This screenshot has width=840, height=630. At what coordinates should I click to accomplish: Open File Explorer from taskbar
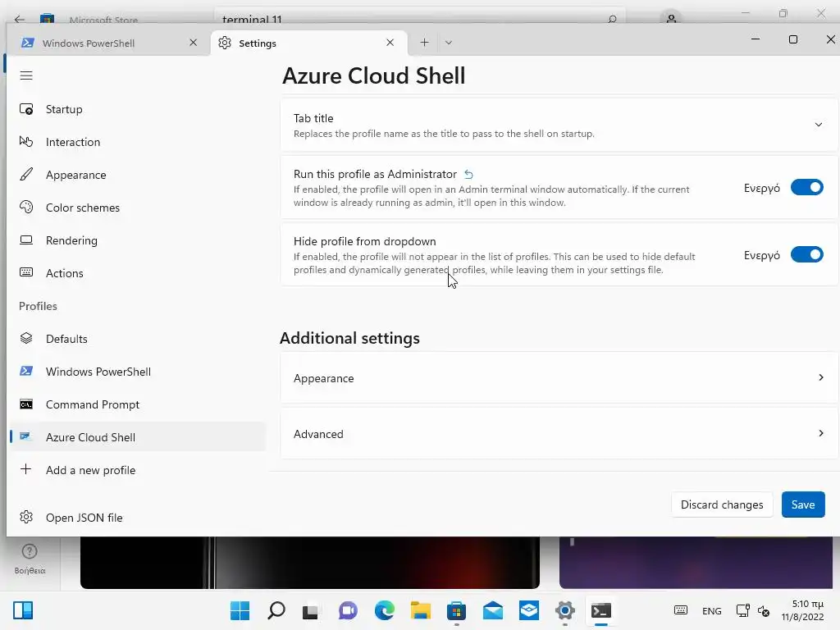(421, 610)
